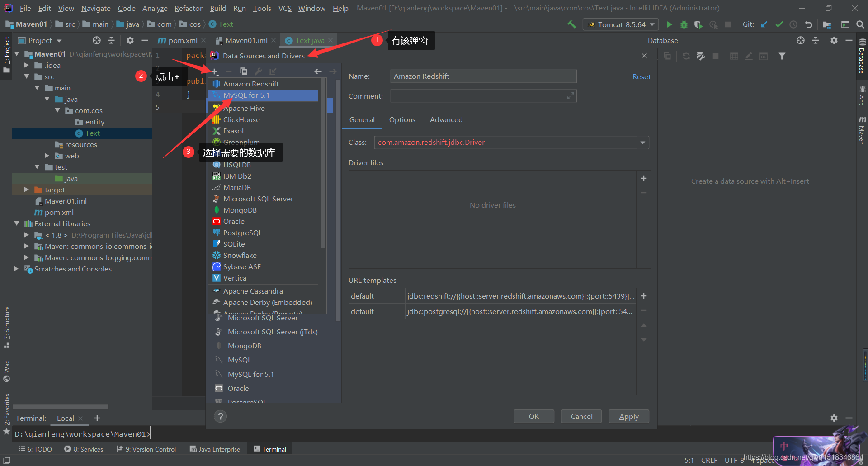This screenshot has width=868, height=466.
Task: Expand the target folder
Action: (27, 190)
